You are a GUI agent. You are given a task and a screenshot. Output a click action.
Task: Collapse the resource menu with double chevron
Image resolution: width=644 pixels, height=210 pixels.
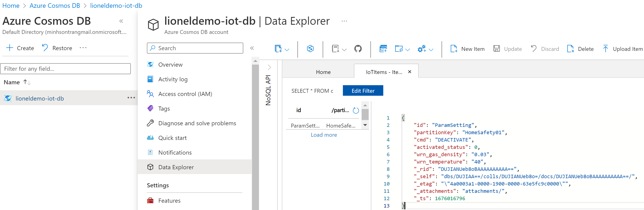tap(252, 48)
